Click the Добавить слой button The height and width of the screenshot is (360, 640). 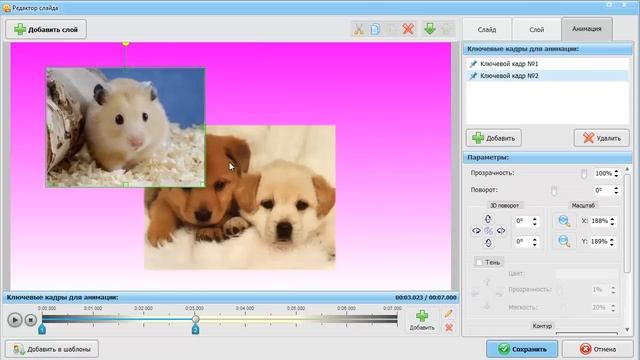tap(46, 29)
